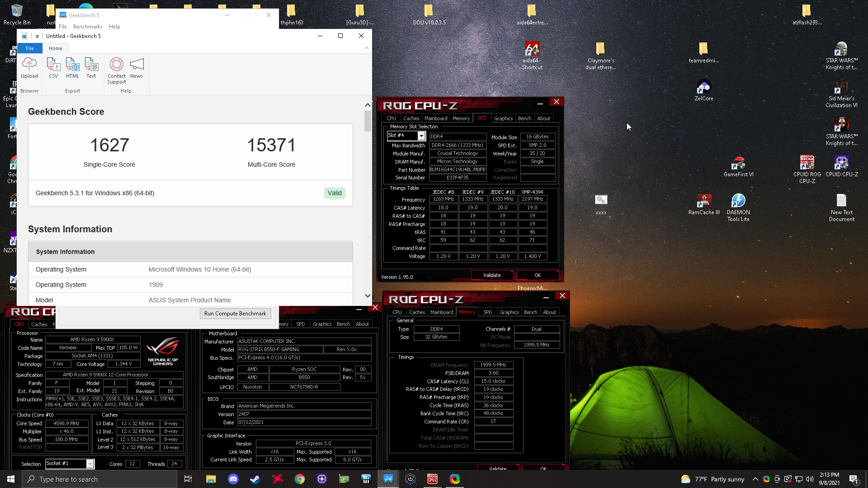Open the New Text Document file

pos(841,207)
